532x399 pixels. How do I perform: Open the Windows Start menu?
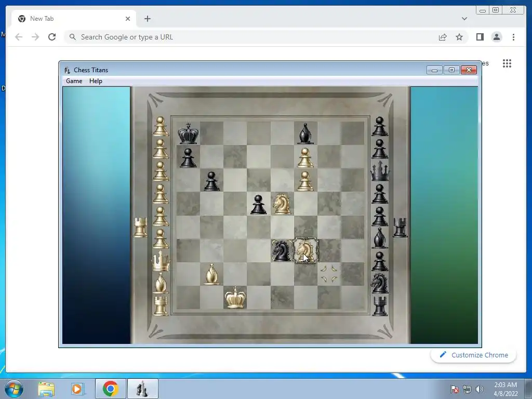(14, 389)
